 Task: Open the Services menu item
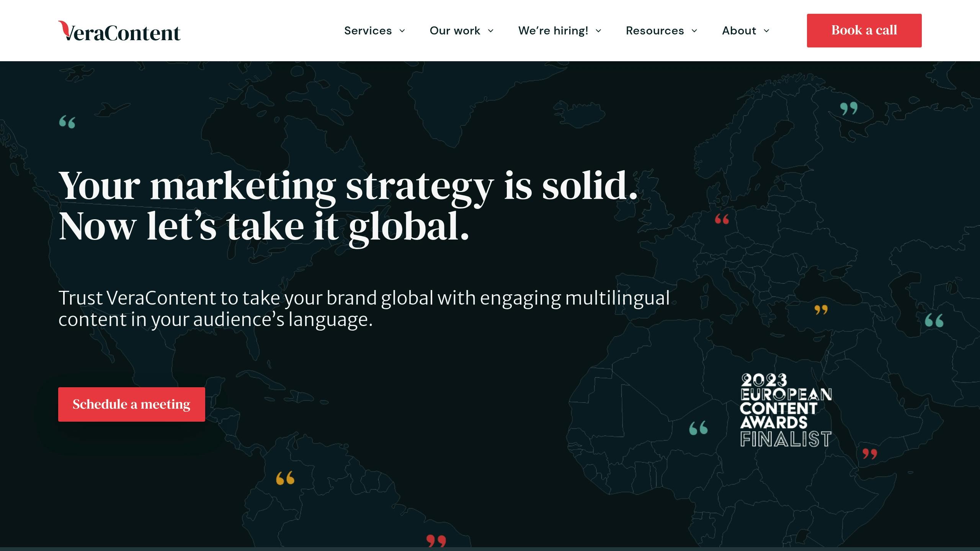point(367,31)
